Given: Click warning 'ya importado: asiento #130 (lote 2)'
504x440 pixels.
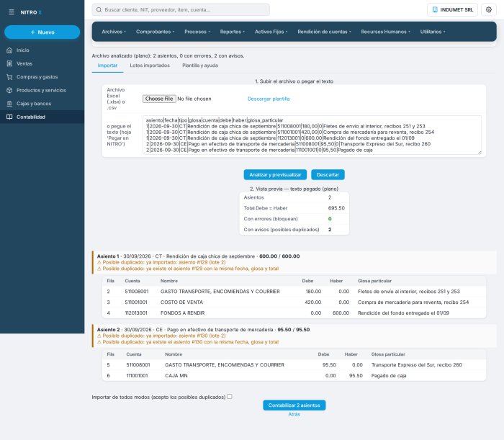Looking at the screenshot, I should tap(161, 336).
